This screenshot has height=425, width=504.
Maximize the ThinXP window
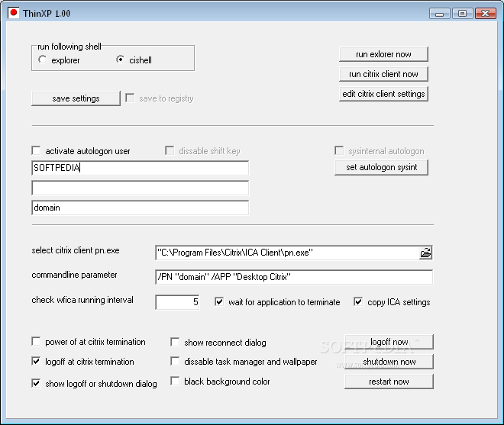click(462, 14)
